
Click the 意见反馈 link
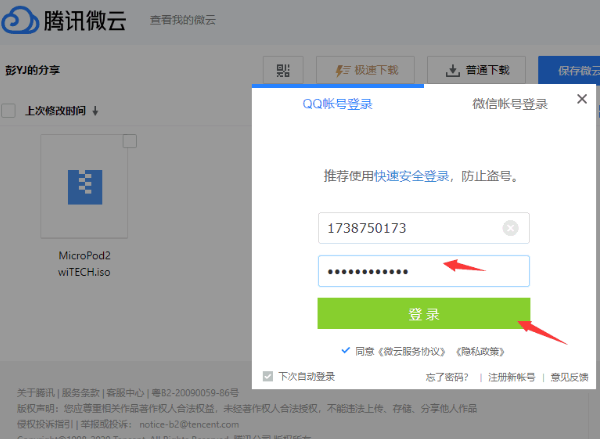(569, 377)
